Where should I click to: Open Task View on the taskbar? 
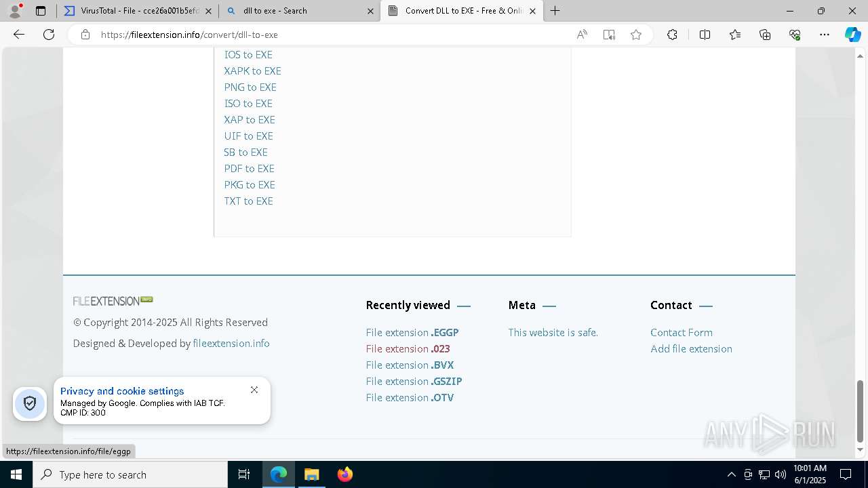[x=244, y=474]
